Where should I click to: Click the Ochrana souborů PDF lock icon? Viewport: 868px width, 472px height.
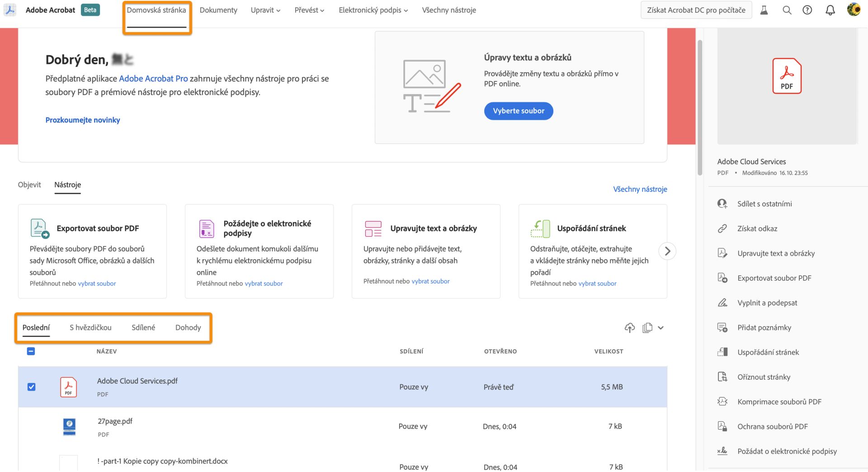722,426
